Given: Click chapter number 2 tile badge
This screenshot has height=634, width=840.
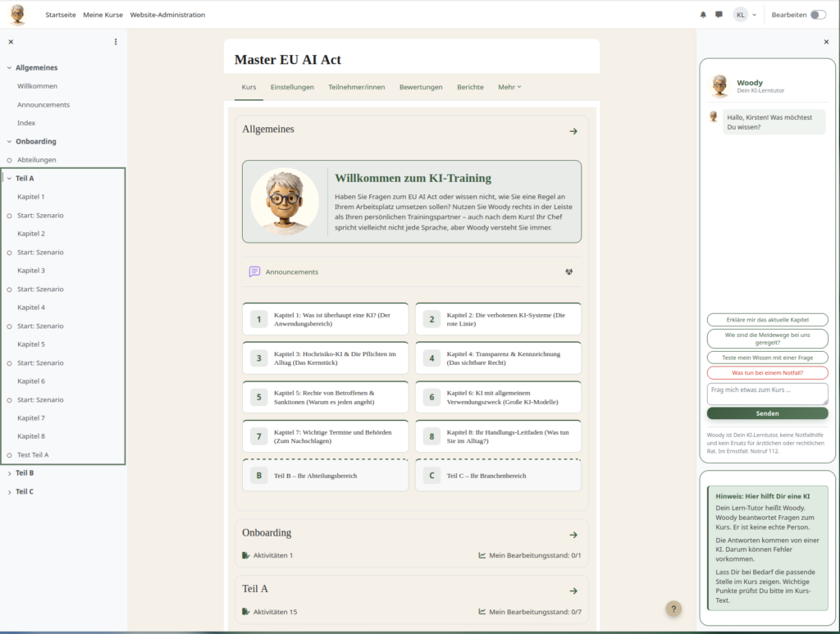Looking at the screenshot, I should point(431,320).
